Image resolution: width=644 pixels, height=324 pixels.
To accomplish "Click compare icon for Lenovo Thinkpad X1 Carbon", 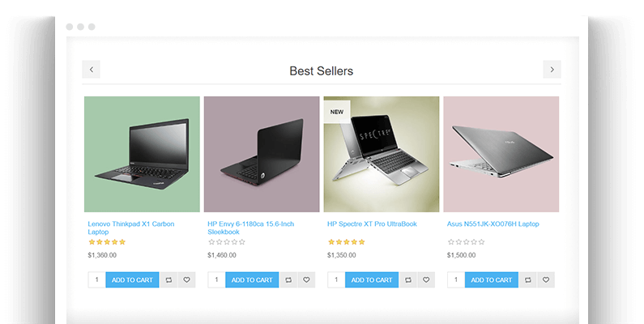I will 168,279.
